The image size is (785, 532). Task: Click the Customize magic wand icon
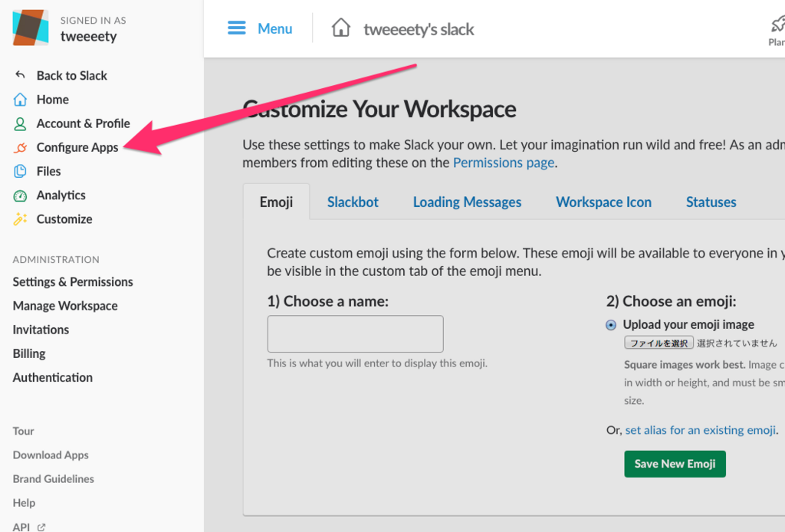[20, 218]
